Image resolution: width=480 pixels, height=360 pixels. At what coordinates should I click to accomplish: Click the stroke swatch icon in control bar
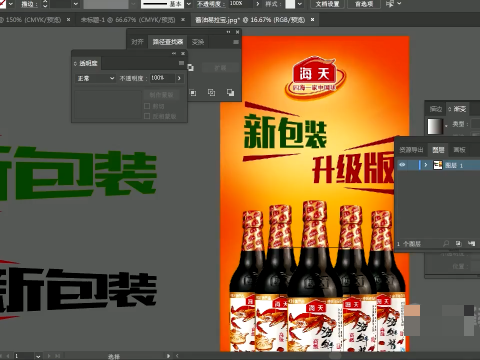click(x=3, y=4)
